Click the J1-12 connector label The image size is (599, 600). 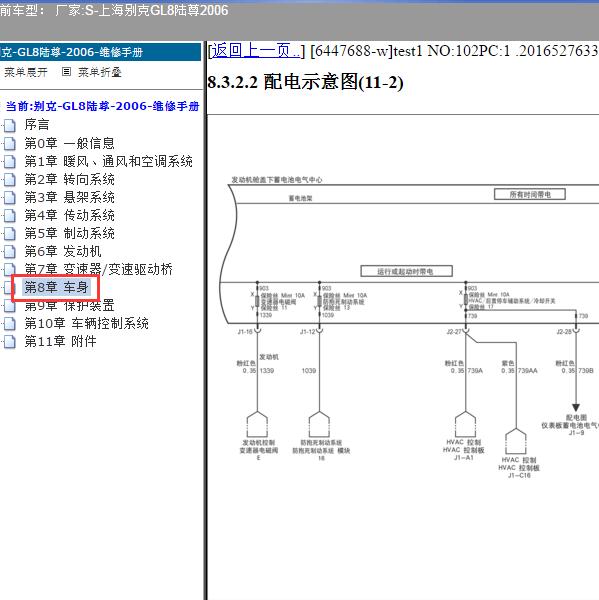[308, 331]
